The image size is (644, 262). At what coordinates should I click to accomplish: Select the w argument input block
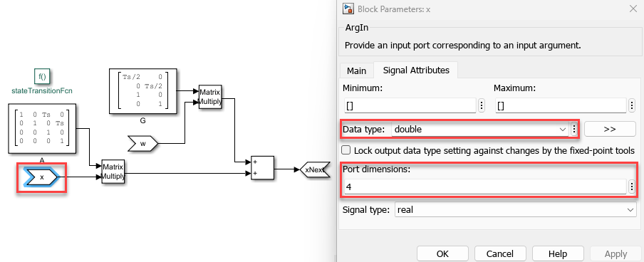(143, 144)
